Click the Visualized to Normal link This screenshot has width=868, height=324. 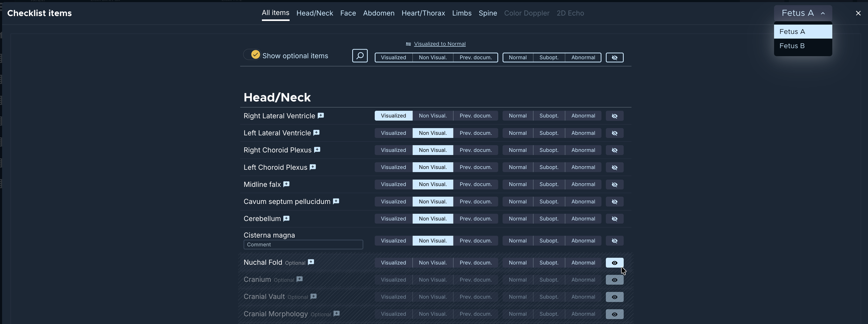tap(440, 44)
